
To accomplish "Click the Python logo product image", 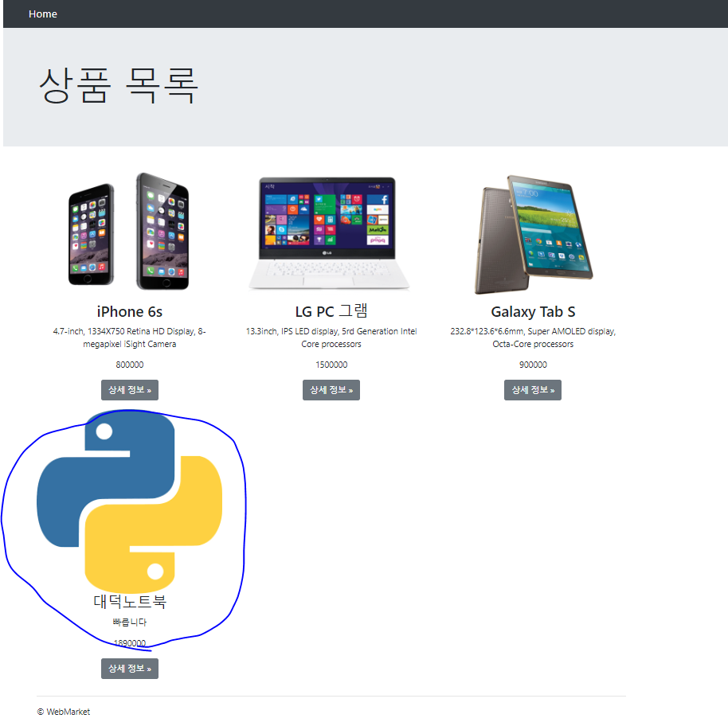I will [130, 502].
